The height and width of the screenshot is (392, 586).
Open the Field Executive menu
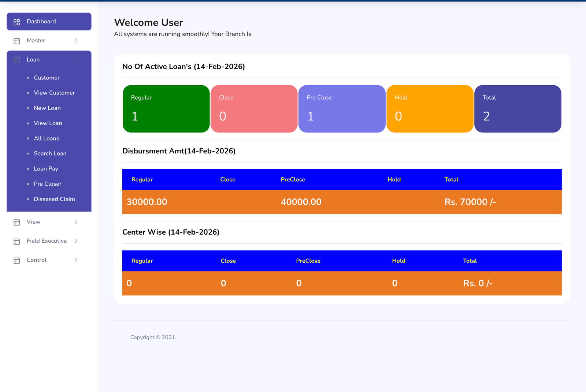pos(49,241)
